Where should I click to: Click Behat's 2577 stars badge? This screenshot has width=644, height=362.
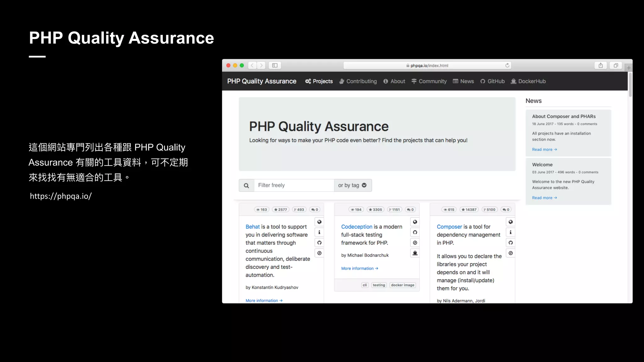coord(280,210)
